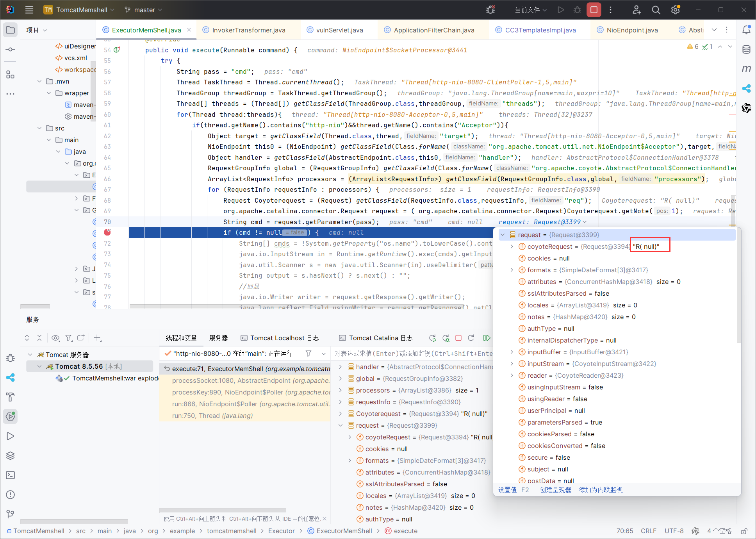756x539 pixels.
Task: Open the Tomcat Localhost 日志 tab
Action: click(280, 338)
